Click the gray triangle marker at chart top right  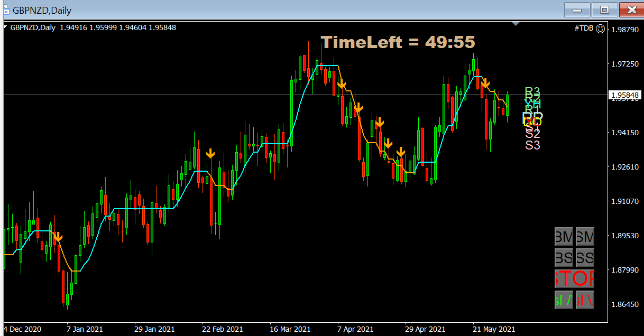click(x=516, y=23)
